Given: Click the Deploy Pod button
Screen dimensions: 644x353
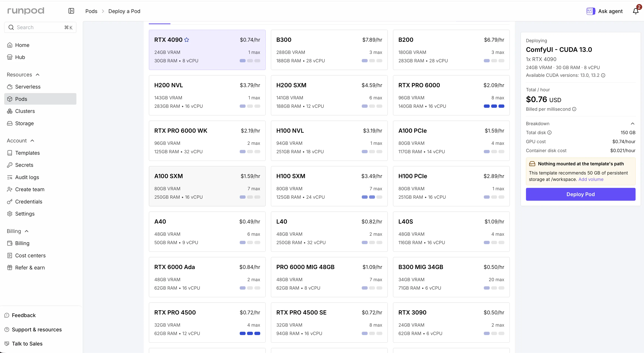Looking at the screenshot, I should click(x=581, y=194).
